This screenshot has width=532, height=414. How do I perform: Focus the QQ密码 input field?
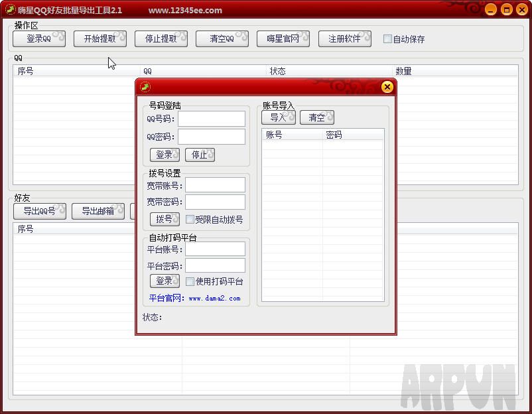[x=212, y=137]
